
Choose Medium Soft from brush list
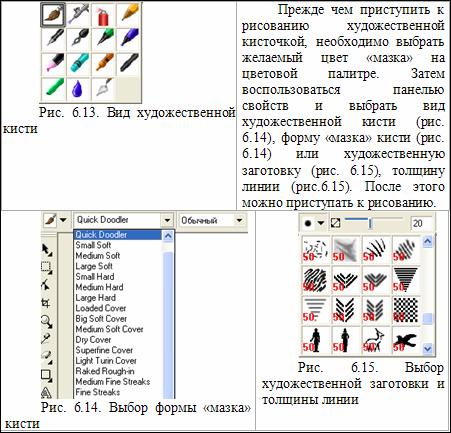point(98,256)
